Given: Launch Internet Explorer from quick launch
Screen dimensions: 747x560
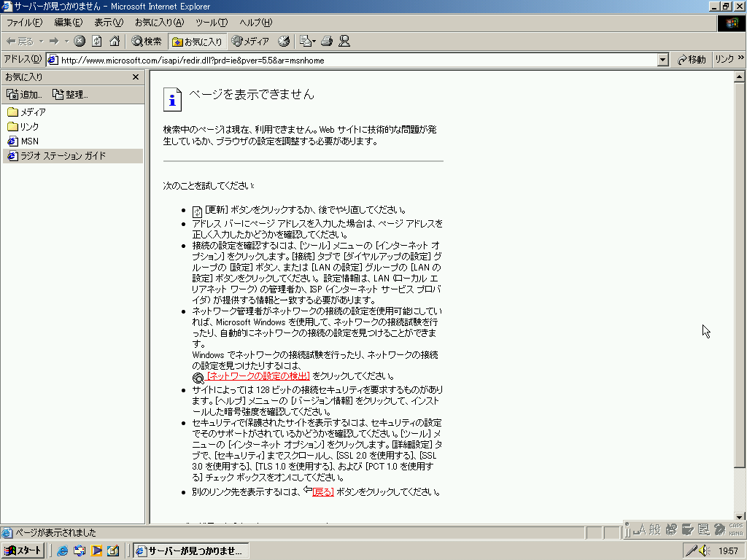Looking at the screenshot, I should tap(63, 551).
